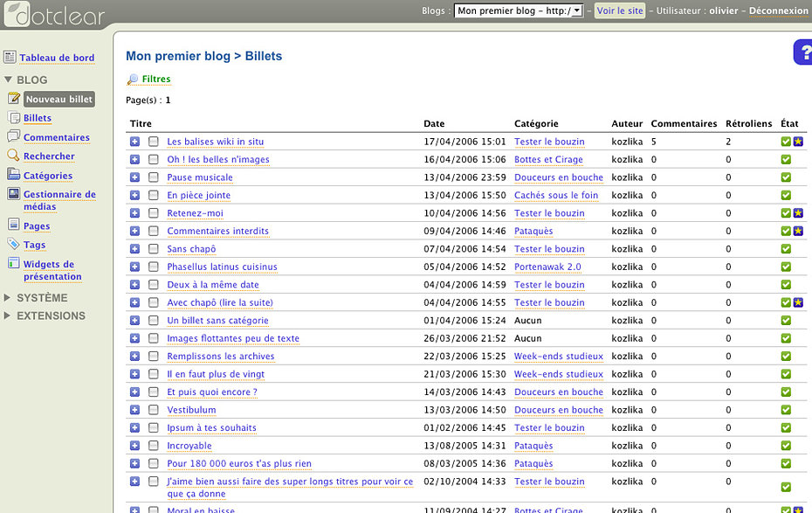Select the checkbox for 'Sans chapô'
Image resolution: width=812 pixels, height=513 pixels.
(x=154, y=249)
